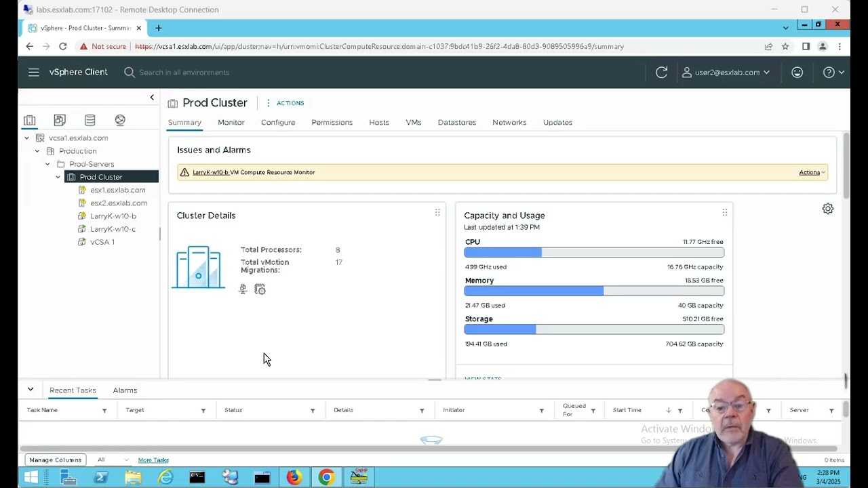Collapse the navigator sidebar with the arrow

click(152, 98)
